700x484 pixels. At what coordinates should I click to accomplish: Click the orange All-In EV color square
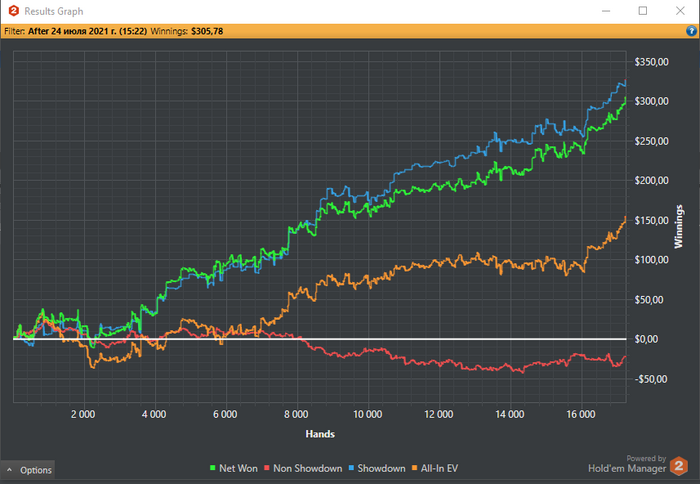click(415, 468)
